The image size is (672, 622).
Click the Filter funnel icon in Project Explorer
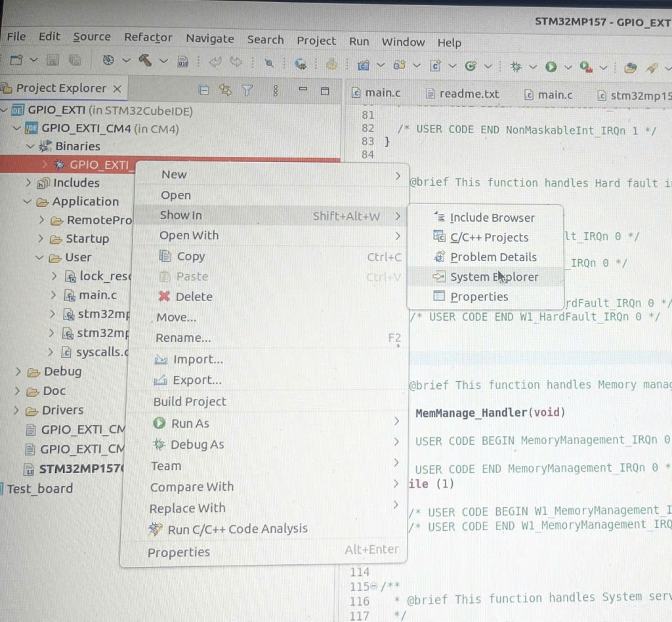(x=247, y=91)
